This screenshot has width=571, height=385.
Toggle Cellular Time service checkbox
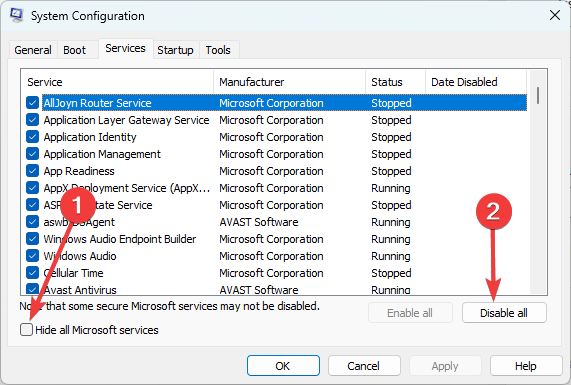pyautogui.click(x=32, y=273)
